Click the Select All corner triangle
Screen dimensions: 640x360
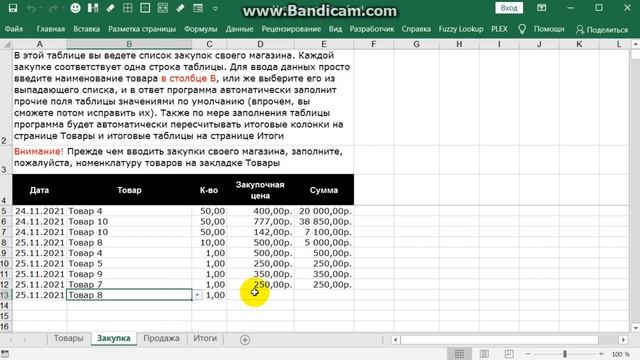click(6, 44)
